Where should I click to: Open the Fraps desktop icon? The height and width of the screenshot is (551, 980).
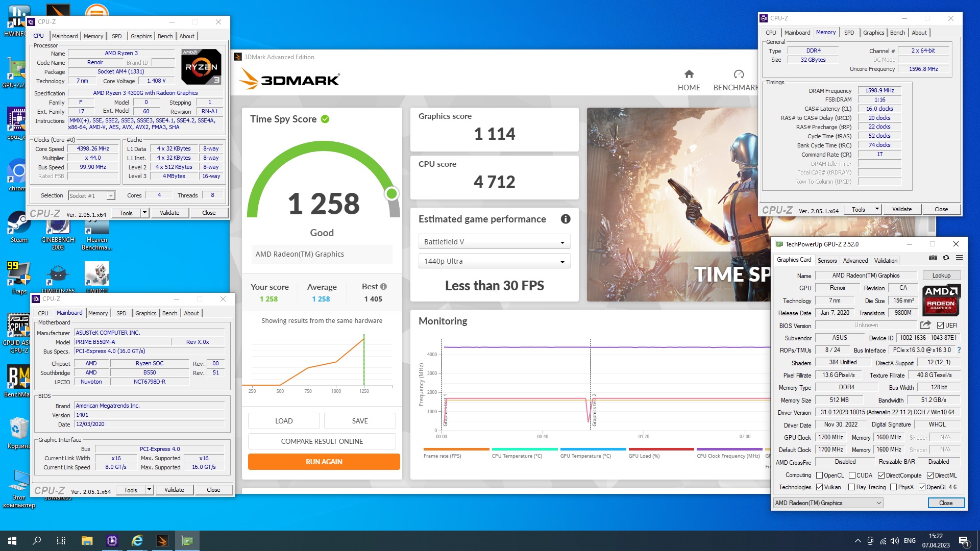pos(19,278)
